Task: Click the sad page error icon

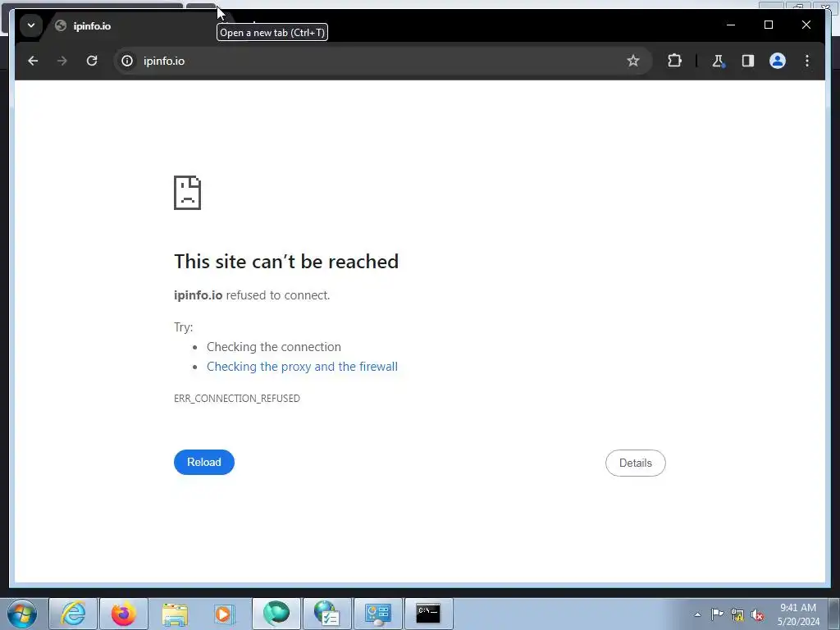Action: [x=188, y=192]
